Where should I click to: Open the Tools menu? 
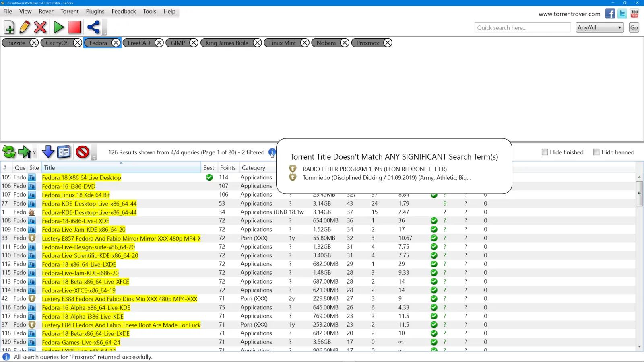(150, 11)
